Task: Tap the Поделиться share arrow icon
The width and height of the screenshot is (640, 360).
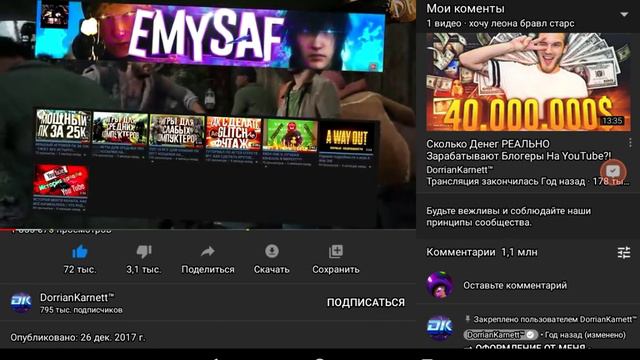Action: [208, 251]
